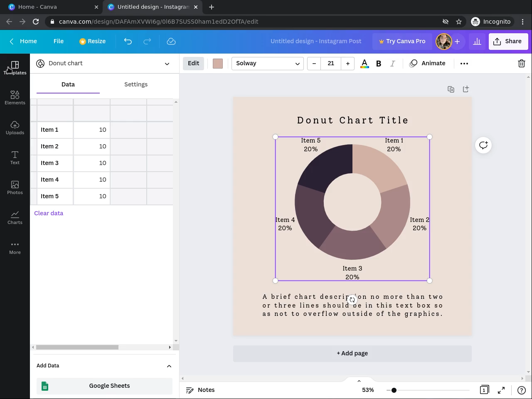This screenshot has width=532, height=399.
Task: Click the Share button
Action: (508, 41)
